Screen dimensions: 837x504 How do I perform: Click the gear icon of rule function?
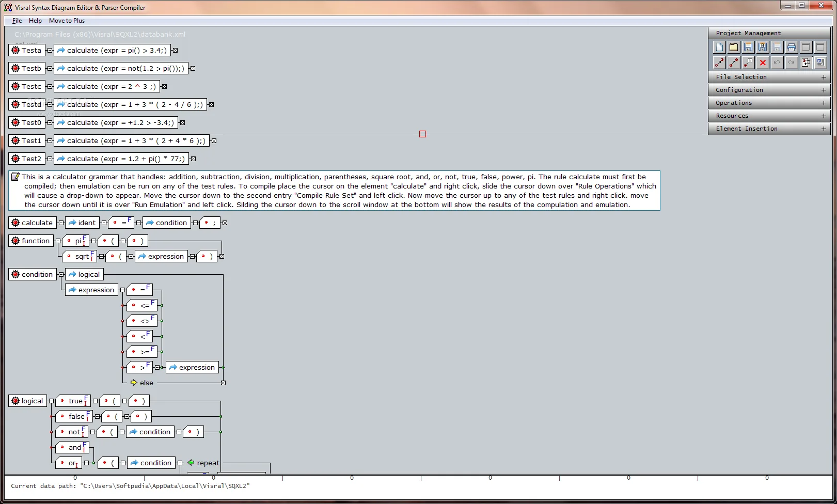coord(15,241)
